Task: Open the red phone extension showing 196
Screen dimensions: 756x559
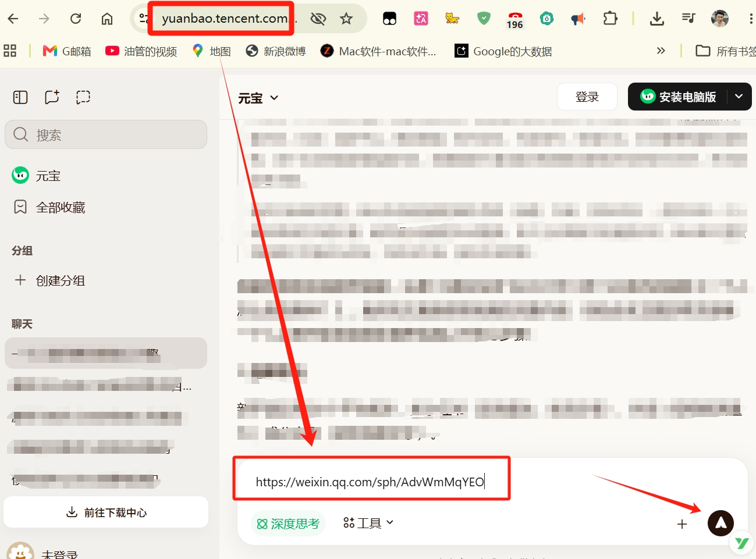Action: click(x=515, y=20)
